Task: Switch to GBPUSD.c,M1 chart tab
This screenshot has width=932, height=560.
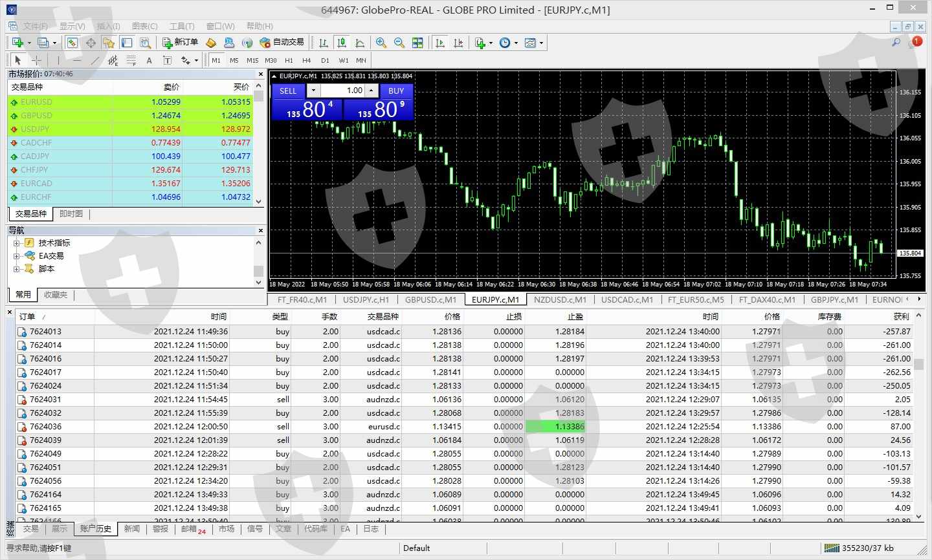Action: [430, 299]
